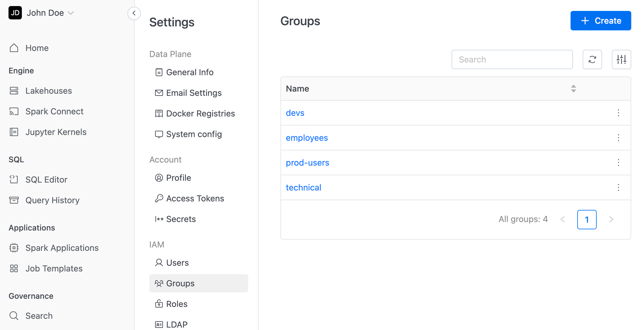Click the Secrets password icon
This screenshot has width=644, height=330.
coord(159,219)
